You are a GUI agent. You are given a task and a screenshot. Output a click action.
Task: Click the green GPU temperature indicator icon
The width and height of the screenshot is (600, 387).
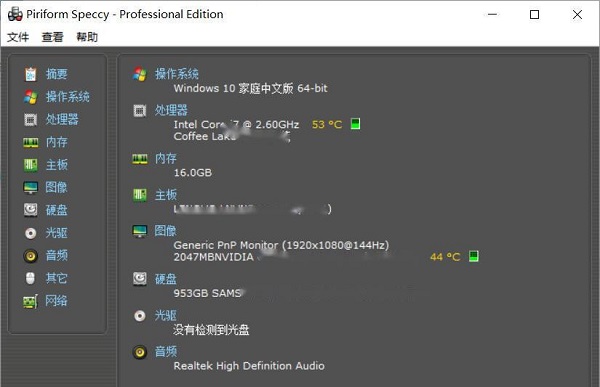tap(474, 256)
